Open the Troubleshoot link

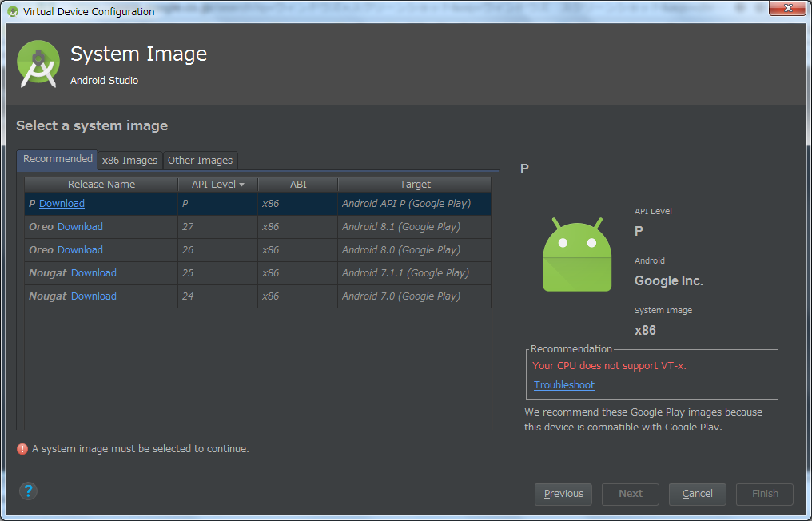[564, 385]
